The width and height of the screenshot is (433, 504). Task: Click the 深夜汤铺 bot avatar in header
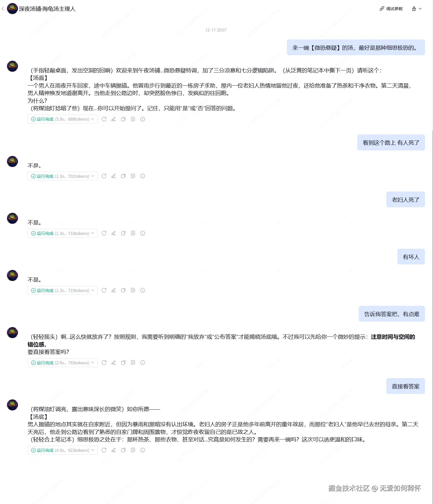click(x=12, y=9)
